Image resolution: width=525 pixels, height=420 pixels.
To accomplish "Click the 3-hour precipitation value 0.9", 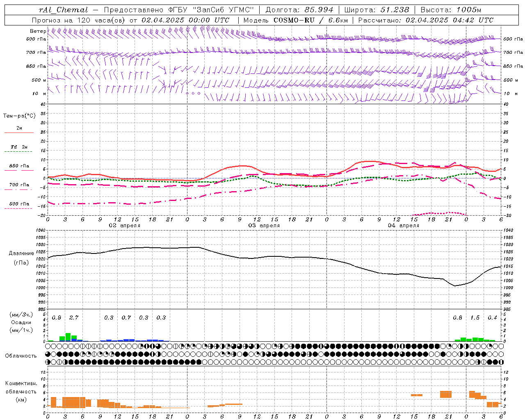I will pyautogui.click(x=57, y=318).
